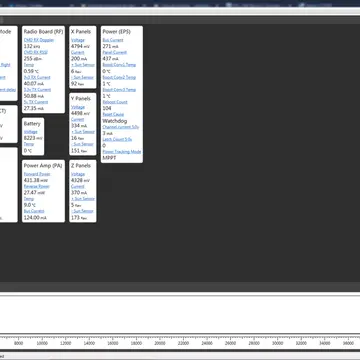
Task: Select the Battery heading
Action: (x=32, y=124)
